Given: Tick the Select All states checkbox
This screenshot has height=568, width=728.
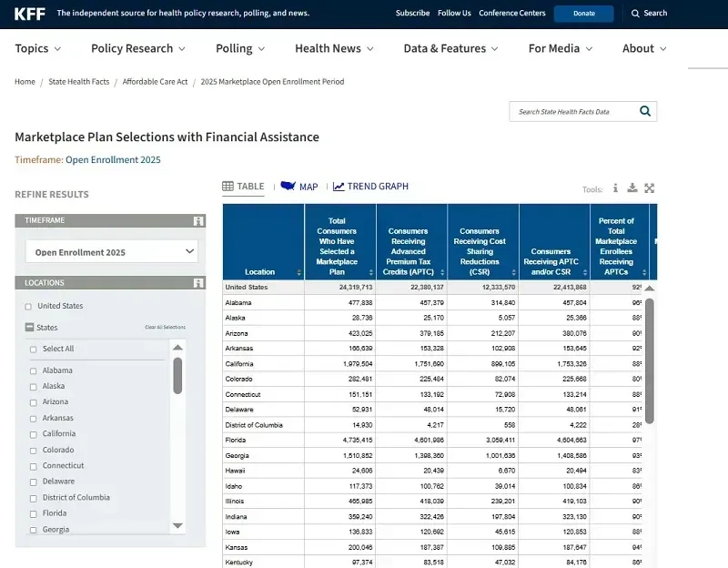Looking at the screenshot, I should click(x=34, y=349).
